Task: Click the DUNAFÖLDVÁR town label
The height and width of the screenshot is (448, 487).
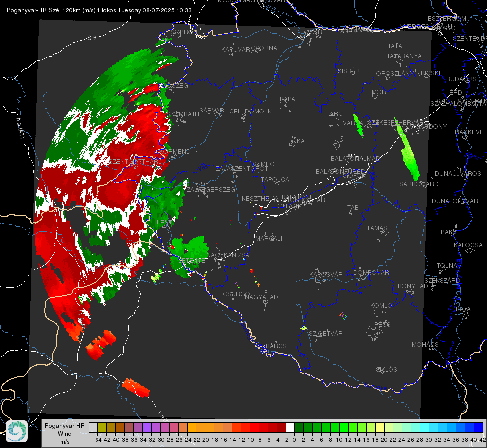Action: pyautogui.click(x=455, y=201)
